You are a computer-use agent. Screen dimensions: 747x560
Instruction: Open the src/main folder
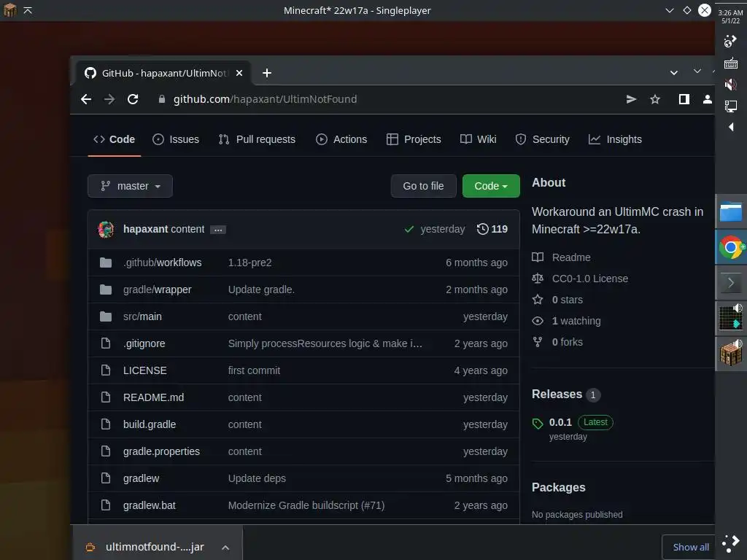[142, 316]
